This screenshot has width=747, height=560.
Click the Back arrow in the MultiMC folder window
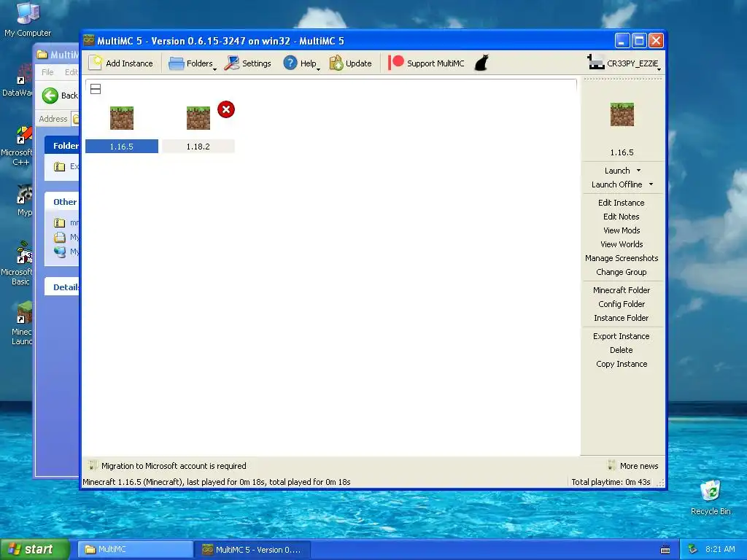point(50,96)
